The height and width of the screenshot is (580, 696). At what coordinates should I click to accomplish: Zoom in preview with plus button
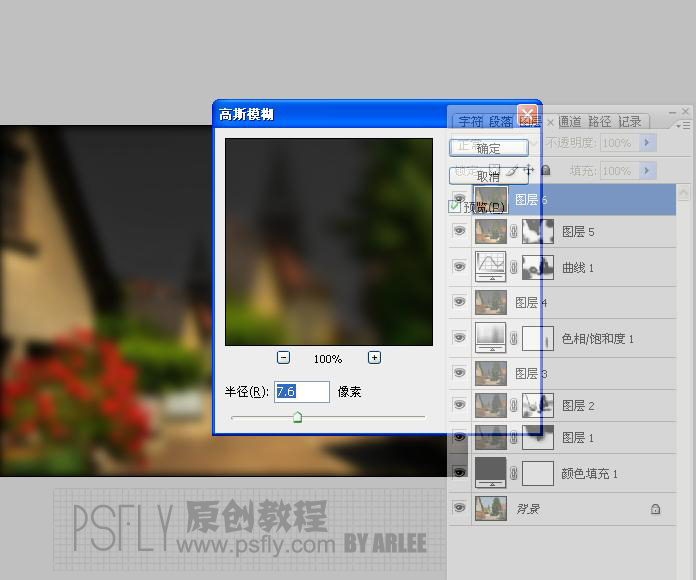(x=374, y=358)
